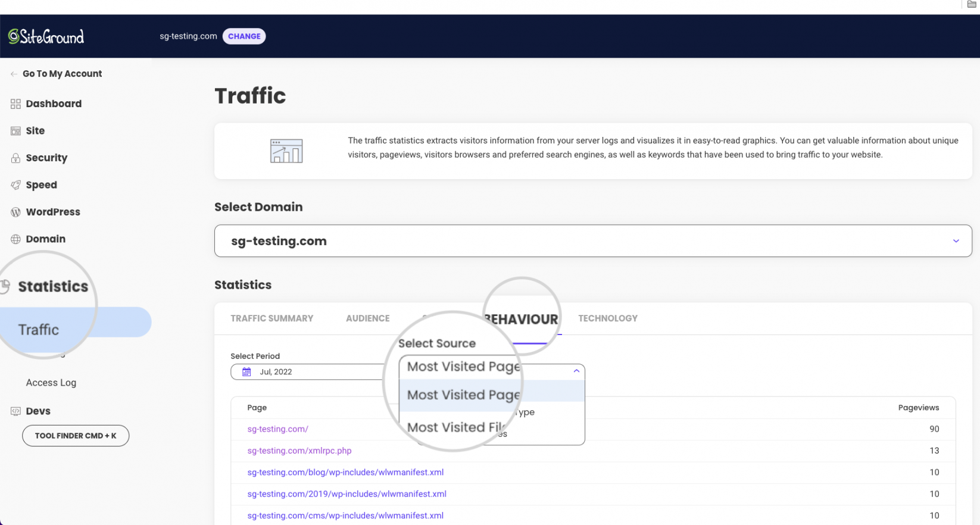Expand the Devs menu
The width and height of the screenshot is (980, 525).
tap(38, 411)
